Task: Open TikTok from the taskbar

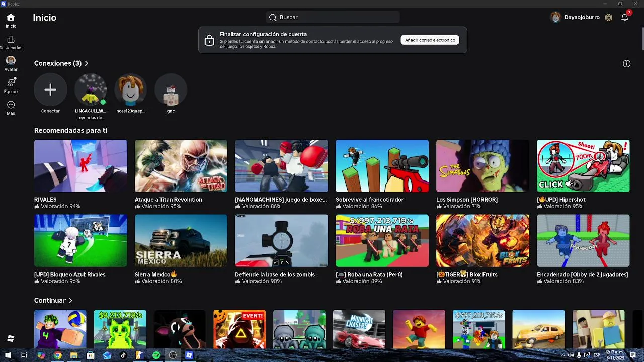Action: coord(123,355)
